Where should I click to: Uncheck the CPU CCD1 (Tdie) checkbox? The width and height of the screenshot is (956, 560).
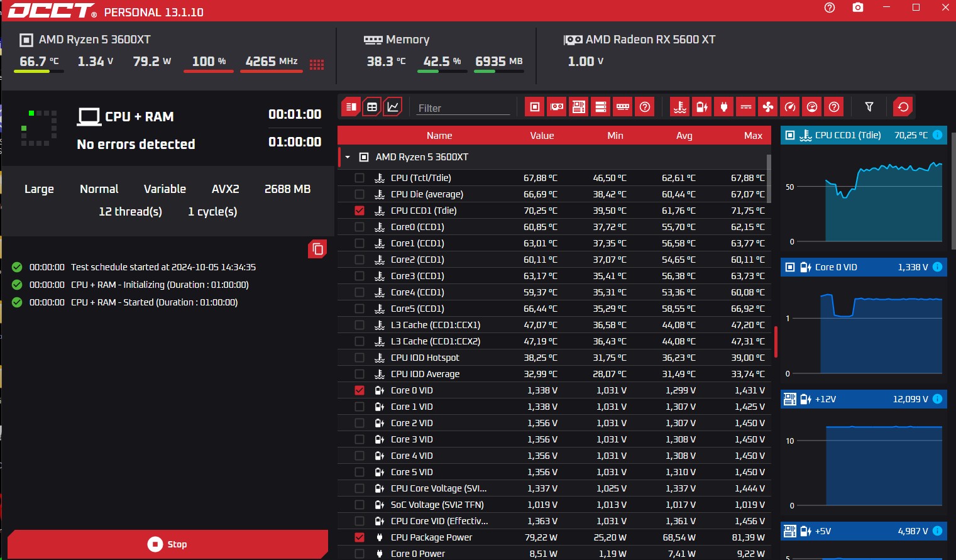pyautogui.click(x=360, y=211)
